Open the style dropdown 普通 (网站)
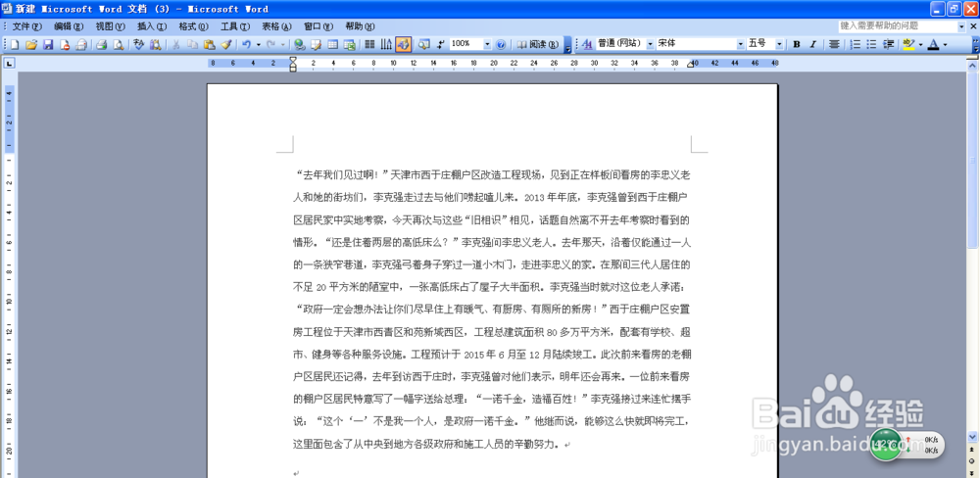Viewport: 980px width, 478px height. tap(650, 44)
